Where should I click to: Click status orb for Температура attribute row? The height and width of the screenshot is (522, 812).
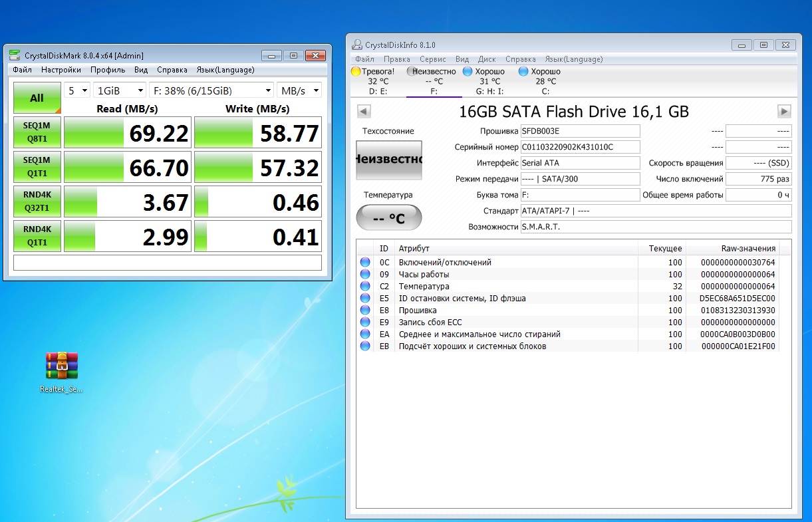coord(365,286)
